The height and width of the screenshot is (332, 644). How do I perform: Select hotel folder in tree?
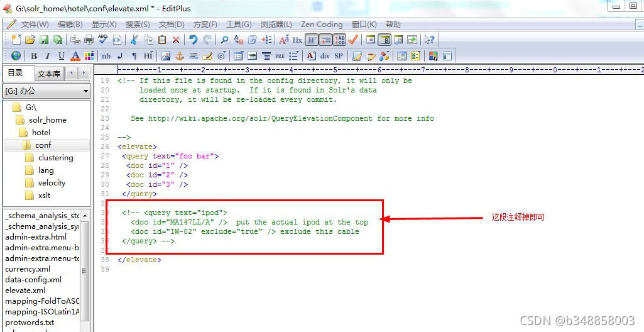point(41,132)
